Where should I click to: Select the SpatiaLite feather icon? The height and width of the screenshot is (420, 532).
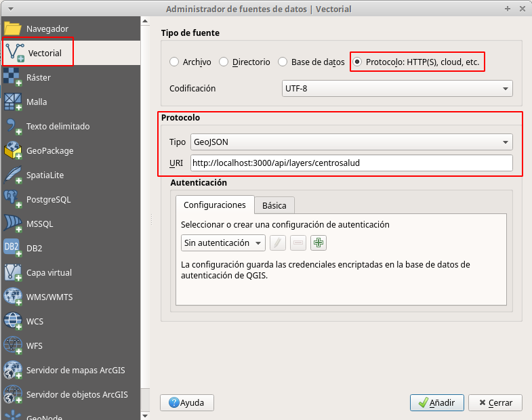click(x=13, y=175)
